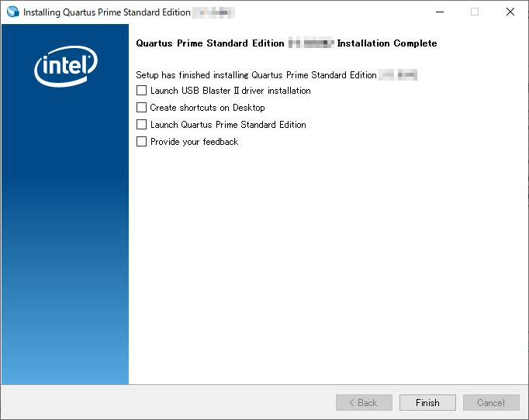Image resolution: width=529 pixels, height=420 pixels.
Task: Click the window title bar text
Action: click(106, 12)
